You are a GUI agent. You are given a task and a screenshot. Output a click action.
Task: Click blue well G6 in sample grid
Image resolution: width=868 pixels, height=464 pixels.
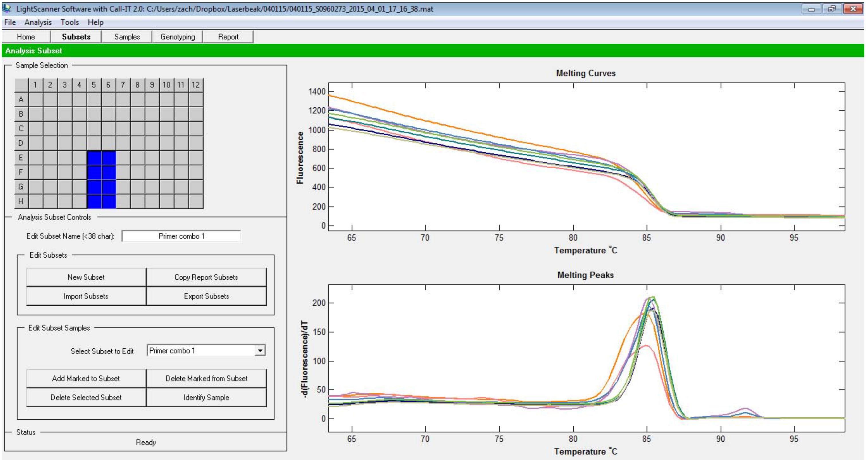(108, 187)
